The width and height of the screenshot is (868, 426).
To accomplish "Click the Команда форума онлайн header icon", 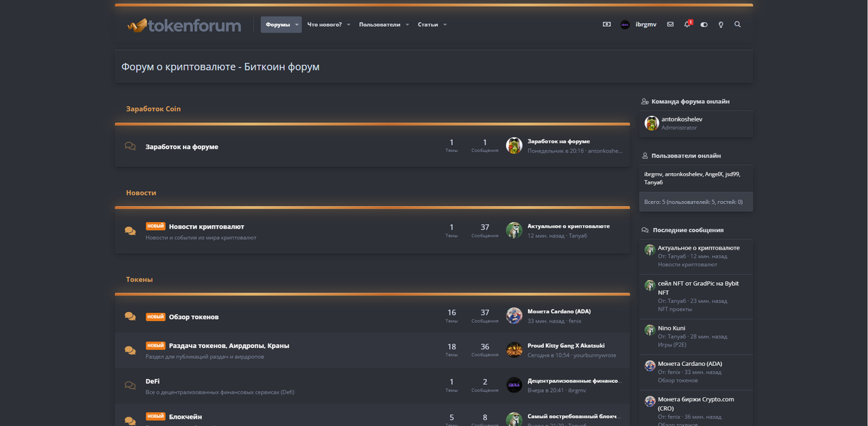I will pyautogui.click(x=644, y=101).
